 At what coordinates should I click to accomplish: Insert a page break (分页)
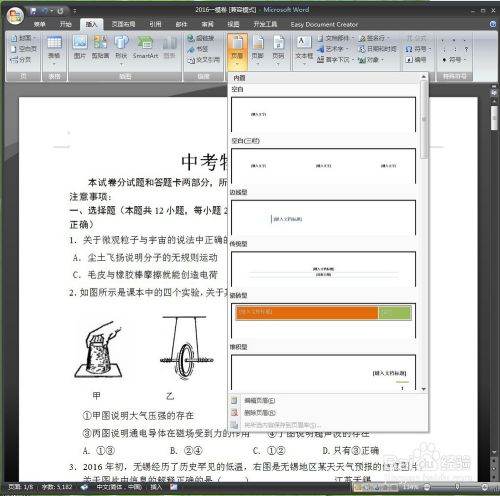pyautogui.click(x=21, y=60)
